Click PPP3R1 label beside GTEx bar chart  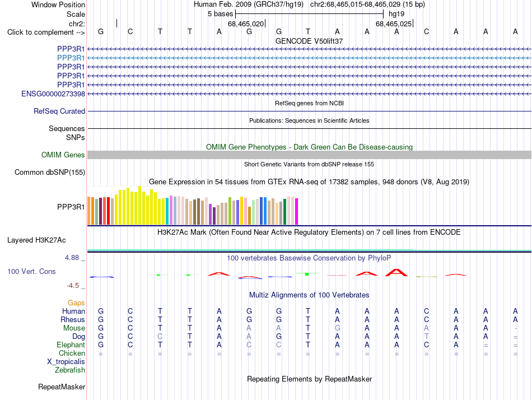click(x=71, y=207)
